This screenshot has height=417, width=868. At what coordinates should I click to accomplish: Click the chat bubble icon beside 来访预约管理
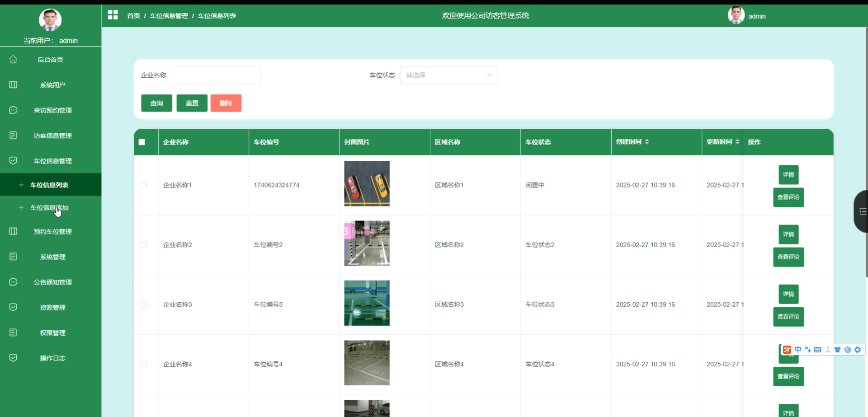[x=13, y=110]
